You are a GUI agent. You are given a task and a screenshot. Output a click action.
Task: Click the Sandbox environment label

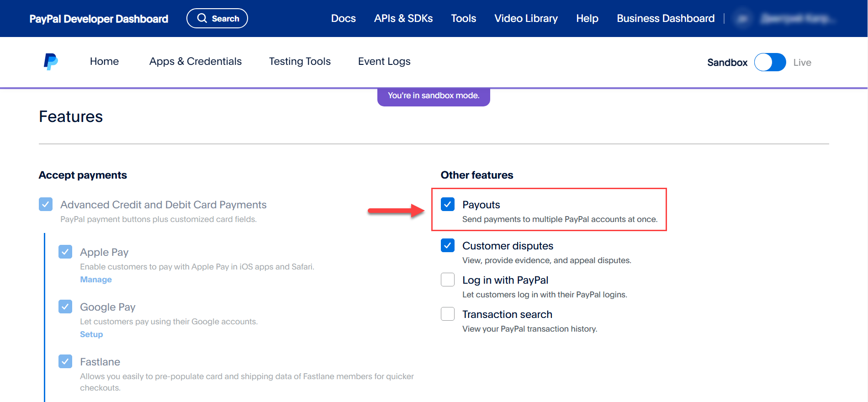tap(727, 63)
